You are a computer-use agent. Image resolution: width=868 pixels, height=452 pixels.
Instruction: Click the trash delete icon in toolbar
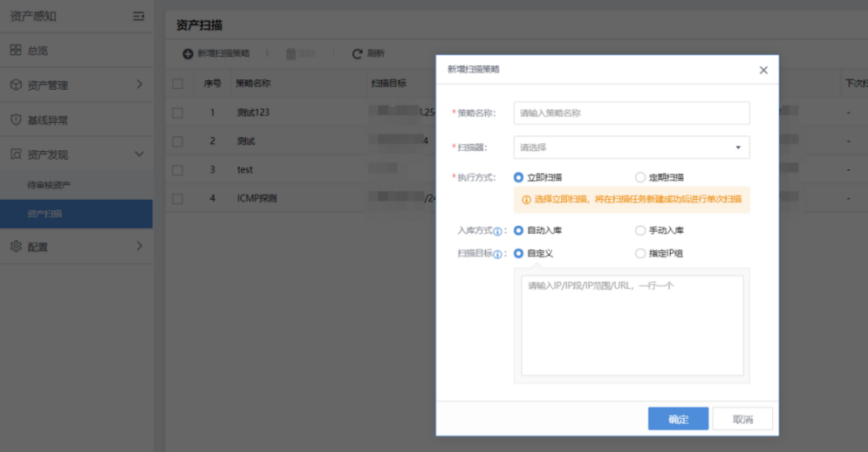[290, 54]
